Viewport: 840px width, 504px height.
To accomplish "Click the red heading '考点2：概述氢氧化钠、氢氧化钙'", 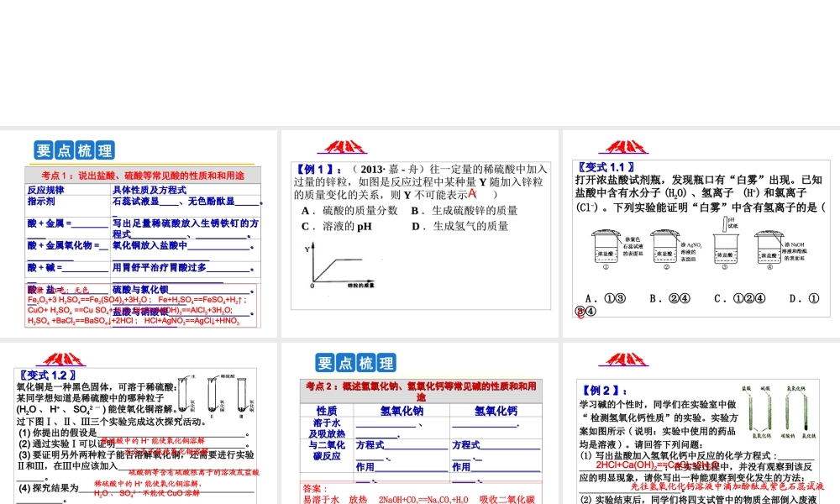I will [421, 391].
